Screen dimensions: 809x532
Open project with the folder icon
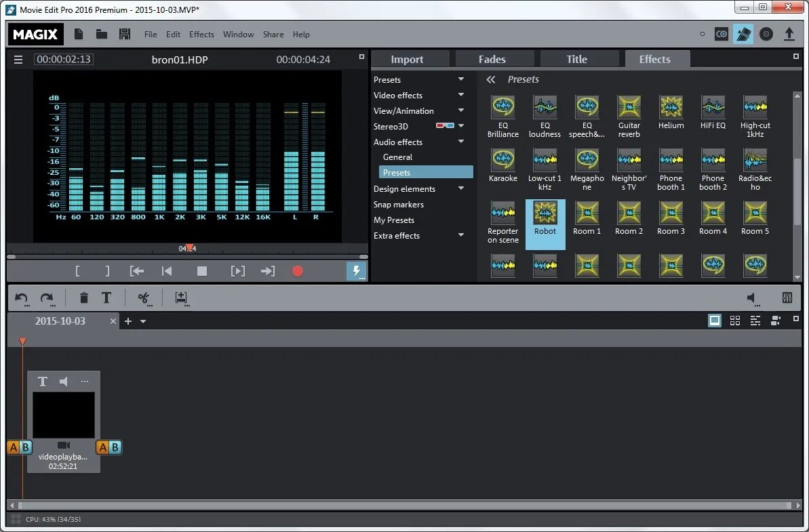(102, 34)
